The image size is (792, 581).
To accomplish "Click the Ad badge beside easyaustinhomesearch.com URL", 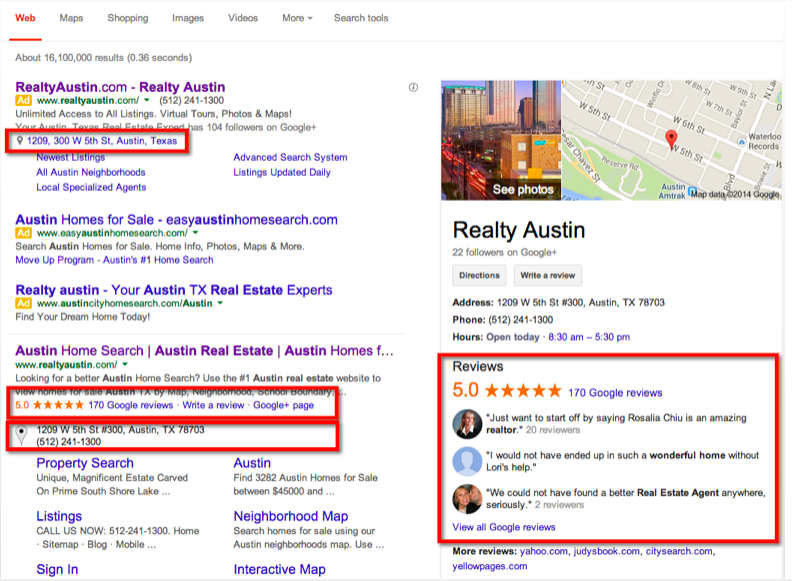I will tap(23, 233).
